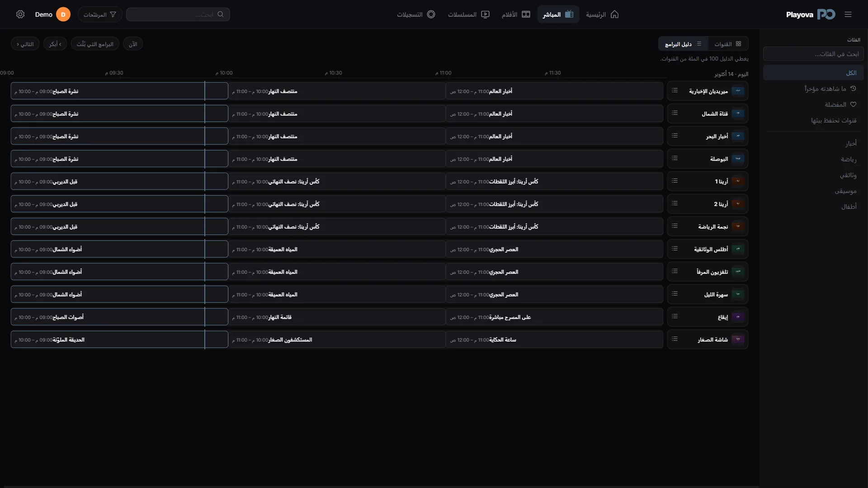The image size is (868, 488).
Task: Click the Demo user avatar
Action: coord(63,14)
